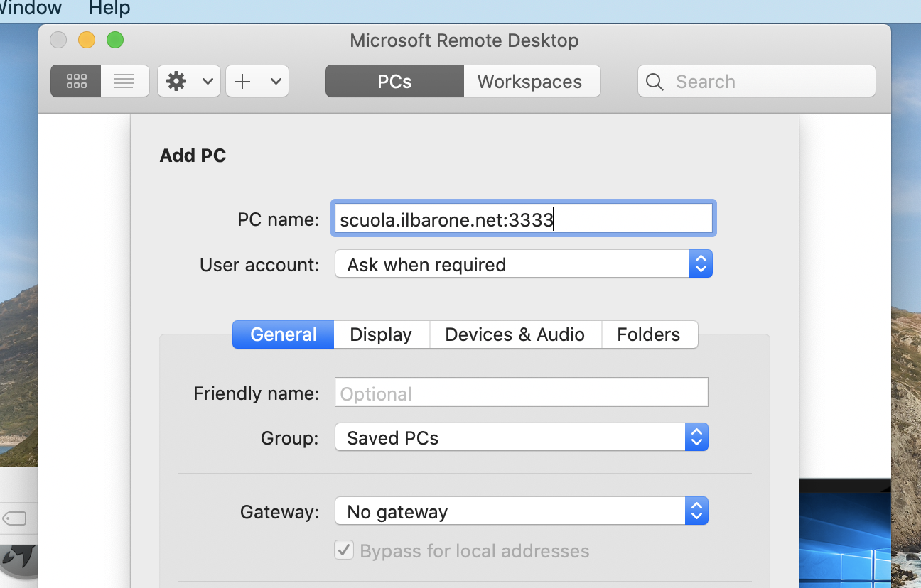Screen dimensions: 921x588
Task: Select the General tab
Action: pyautogui.click(x=284, y=334)
